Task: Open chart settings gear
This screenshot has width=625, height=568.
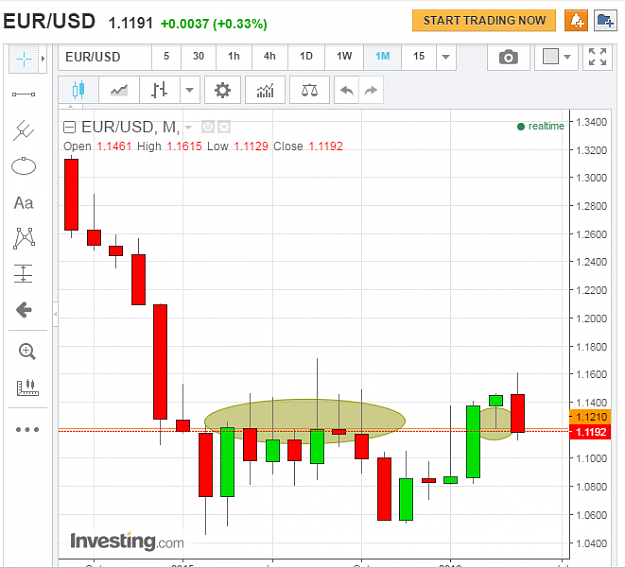Action: 222,90
